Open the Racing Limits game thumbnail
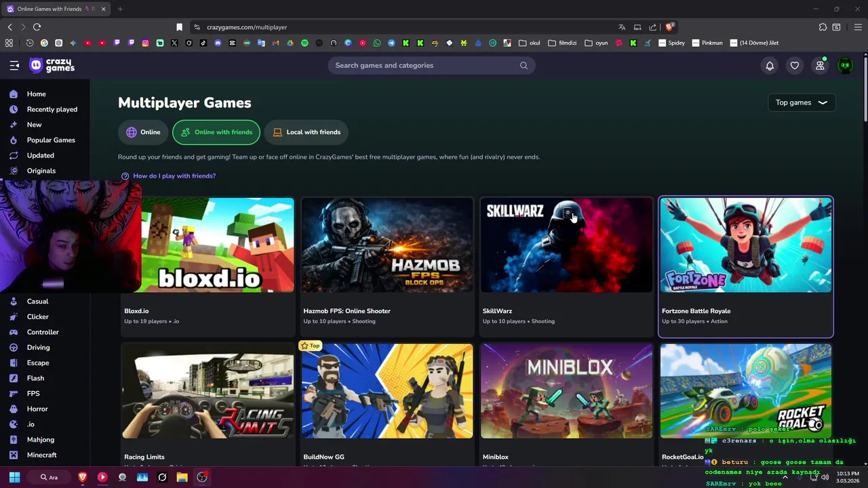This screenshot has height=488, width=868. [208, 391]
